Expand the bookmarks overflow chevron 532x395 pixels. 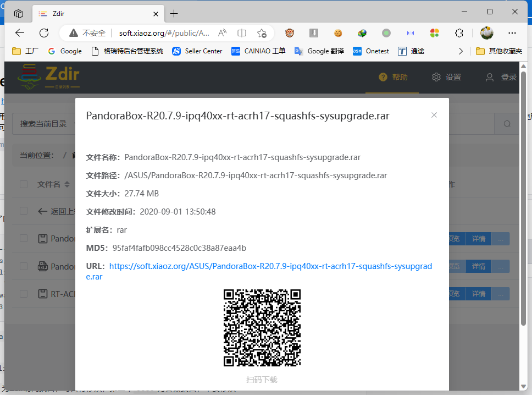point(461,51)
